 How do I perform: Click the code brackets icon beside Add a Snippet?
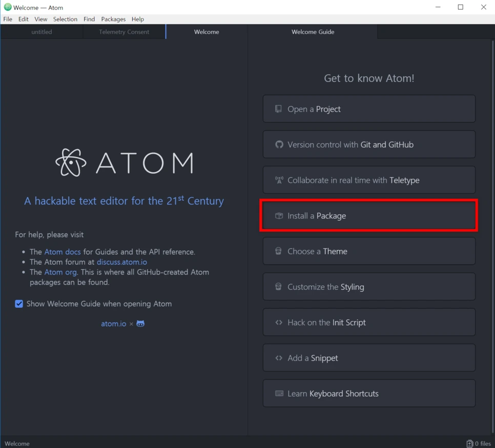(x=279, y=358)
